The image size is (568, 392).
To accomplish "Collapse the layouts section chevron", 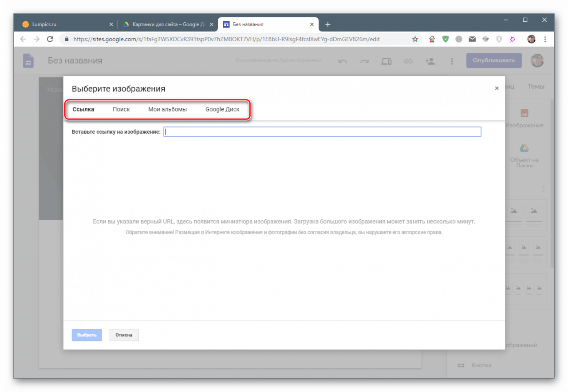I will 544,189.
